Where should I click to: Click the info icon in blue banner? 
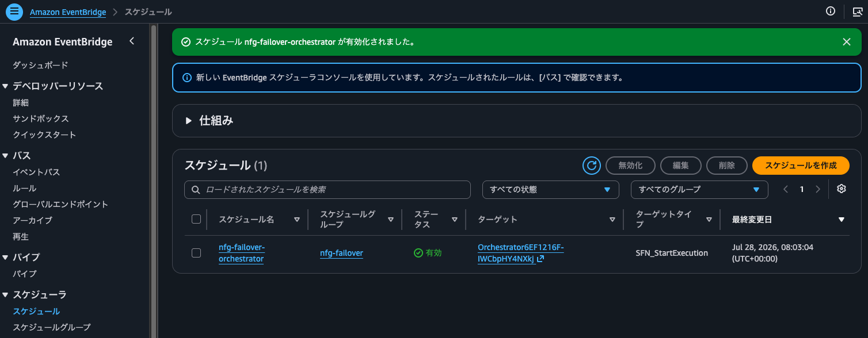pos(186,78)
